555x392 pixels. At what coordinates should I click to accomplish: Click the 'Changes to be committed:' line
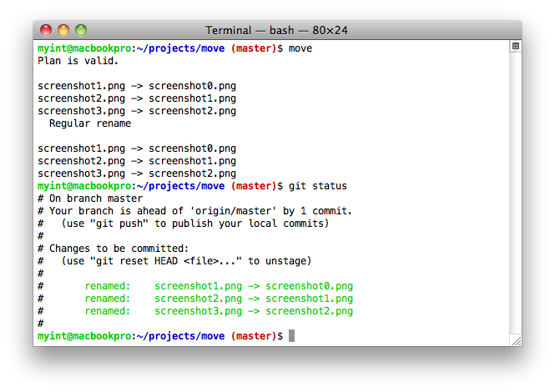[119, 249]
